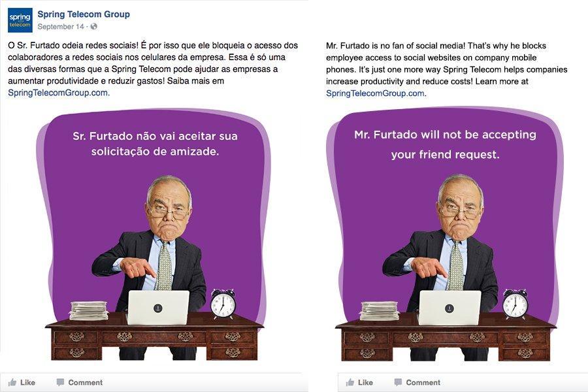Open the English 'Mr. Furtado' ad headline
Screen dimensions: 588x392
click(445, 144)
